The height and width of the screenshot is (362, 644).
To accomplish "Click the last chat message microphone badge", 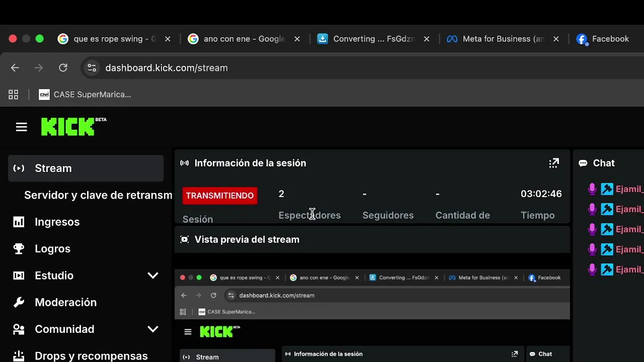I will [x=592, y=269].
